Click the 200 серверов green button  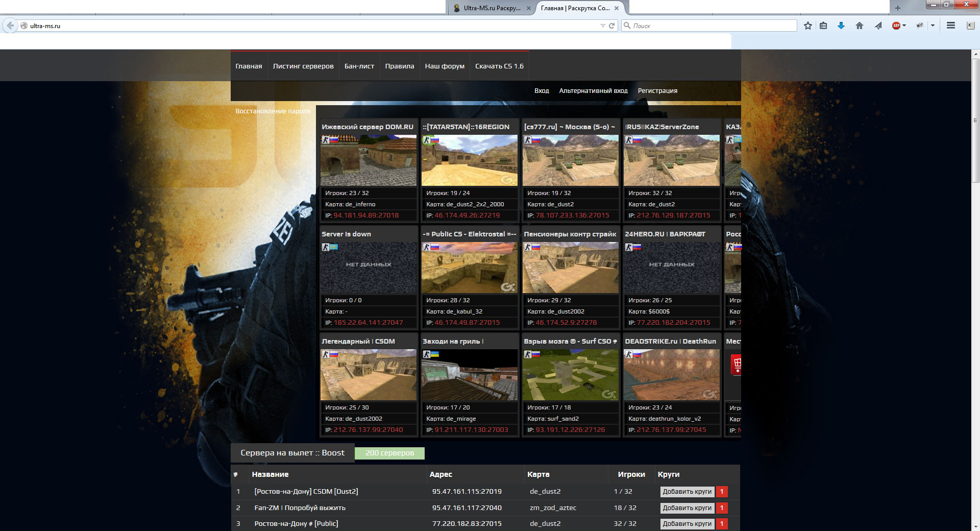389,453
